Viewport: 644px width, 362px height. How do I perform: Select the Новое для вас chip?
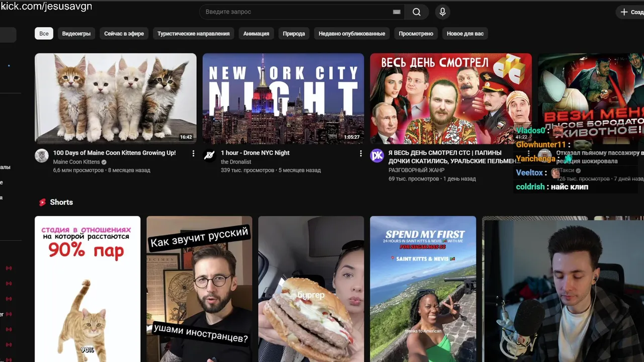click(x=465, y=34)
